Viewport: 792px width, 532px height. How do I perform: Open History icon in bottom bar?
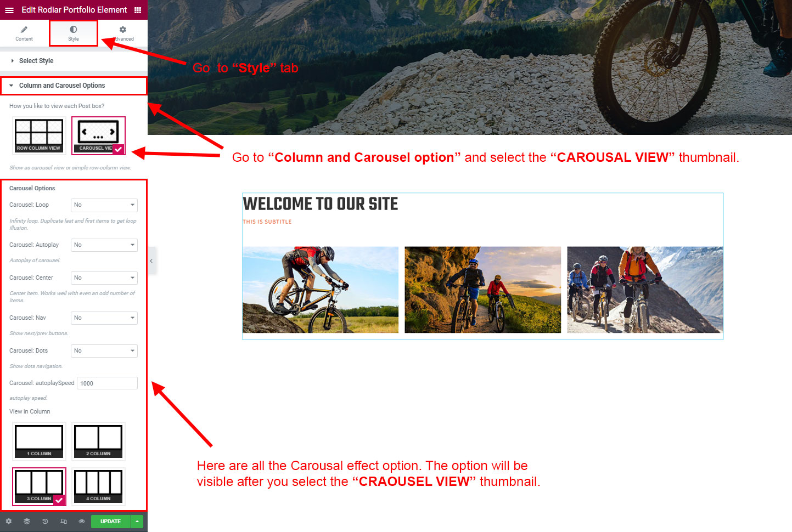[x=45, y=521]
